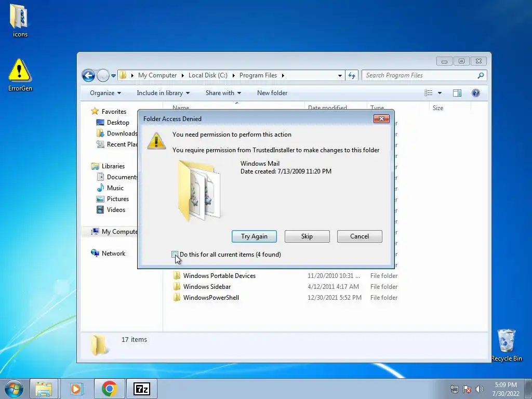This screenshot has width=532, height=399.
Task: Open the recent pages dropdown arrow
Action: point(113,76)
